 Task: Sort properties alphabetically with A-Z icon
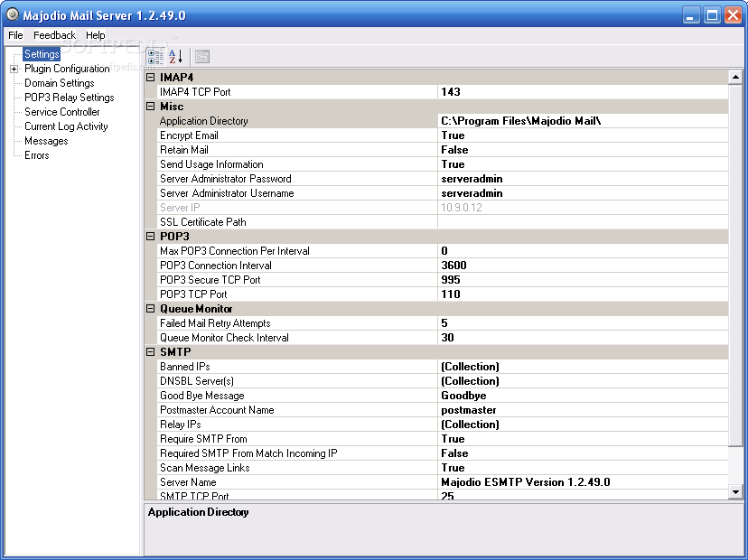[175, 57]
